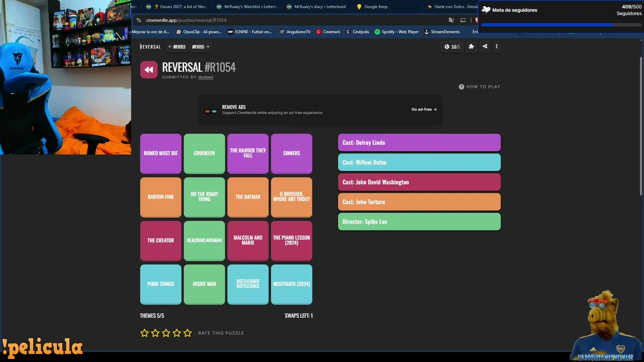The height and width of the screenshot is (362, 644).
Task: Open the AngulismoTV bookmark
Action: pyautogui.click(x=295, y=32)
